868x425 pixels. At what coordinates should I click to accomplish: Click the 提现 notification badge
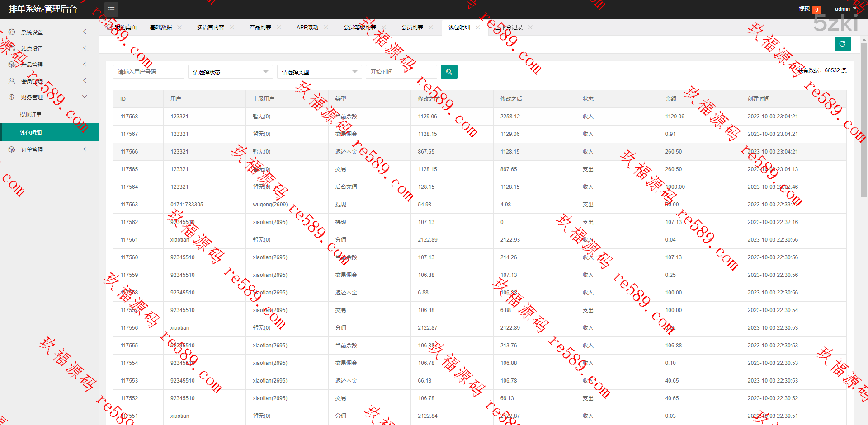[x=816, y=9]
